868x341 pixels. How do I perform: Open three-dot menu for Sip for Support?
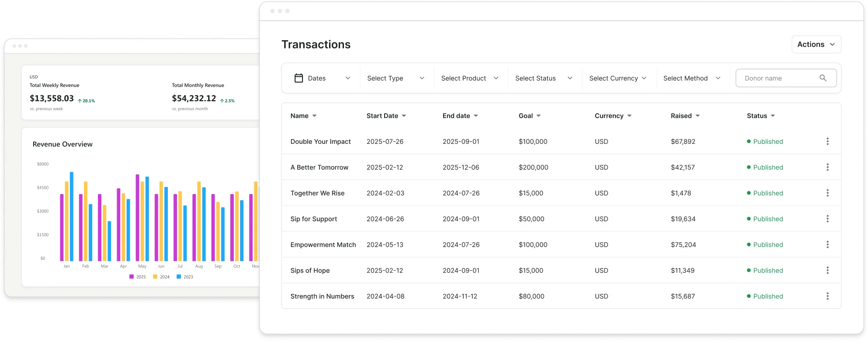tap(827, 219)
